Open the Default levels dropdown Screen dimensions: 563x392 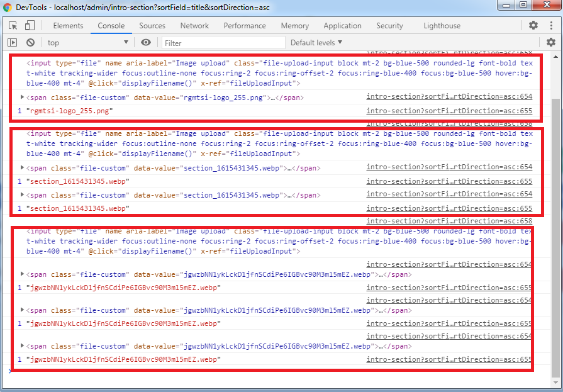click(x=316, y=43)
